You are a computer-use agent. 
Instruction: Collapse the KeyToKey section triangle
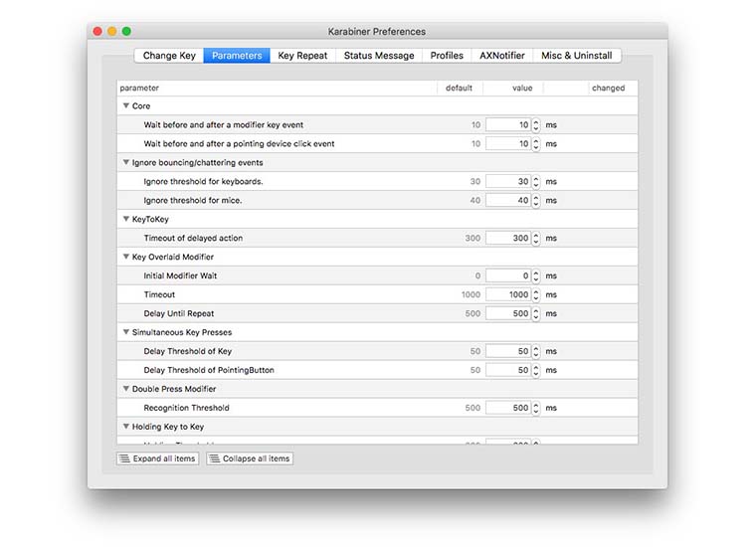[125, 220]
